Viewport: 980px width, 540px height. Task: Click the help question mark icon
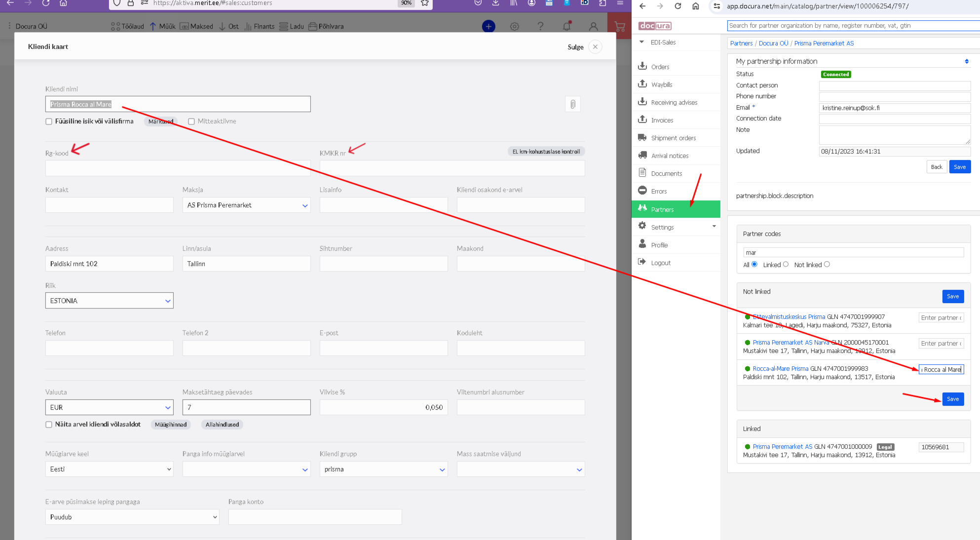point(540,26)
